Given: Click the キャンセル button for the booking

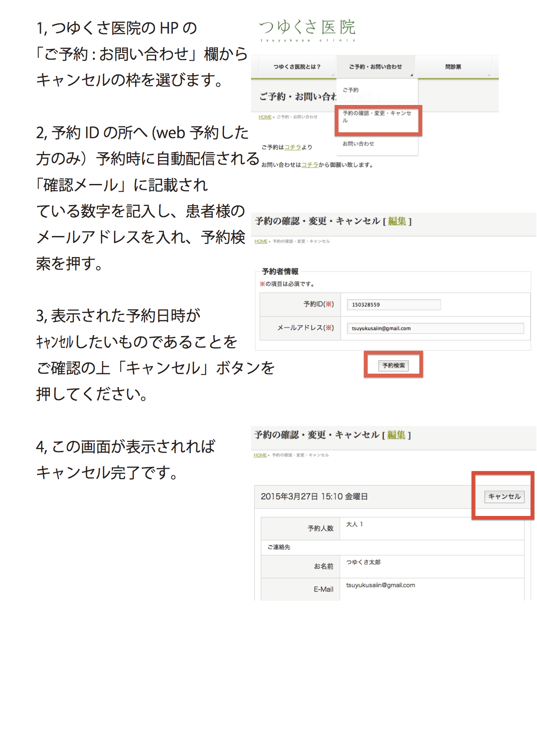Looking at the screenshot, I should pyautogui.click(x=504, y=497).
